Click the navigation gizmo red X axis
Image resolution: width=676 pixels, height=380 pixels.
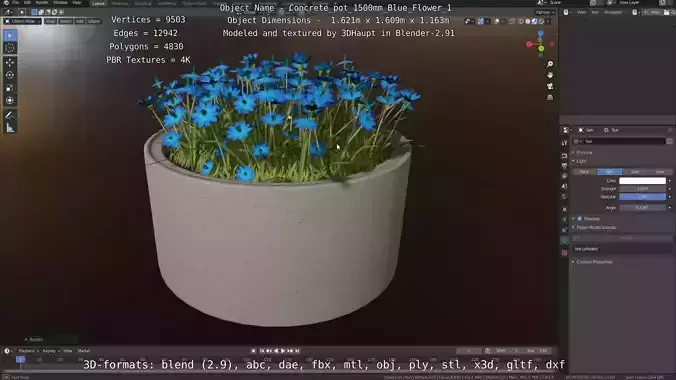click(529, 44)
